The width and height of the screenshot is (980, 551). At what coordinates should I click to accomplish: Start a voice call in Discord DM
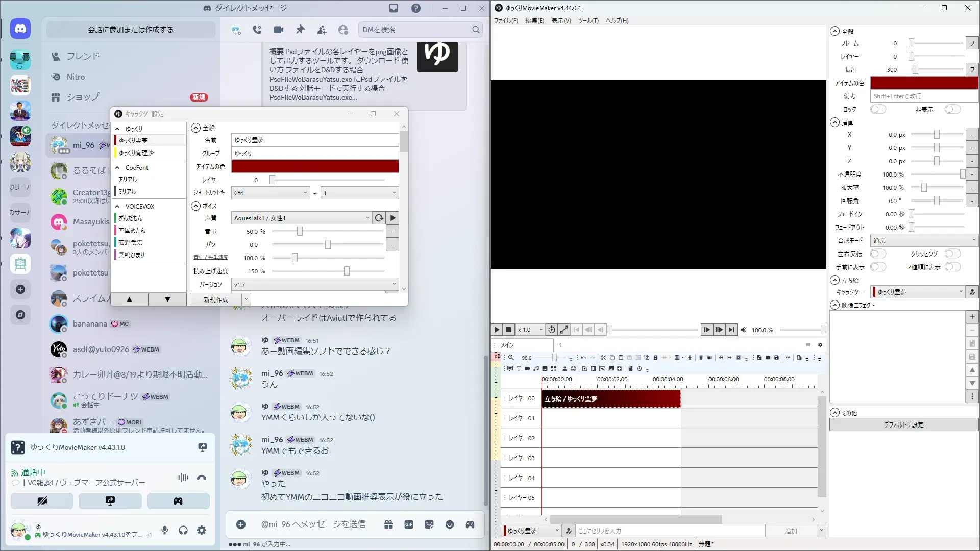[x=257, y=30]
